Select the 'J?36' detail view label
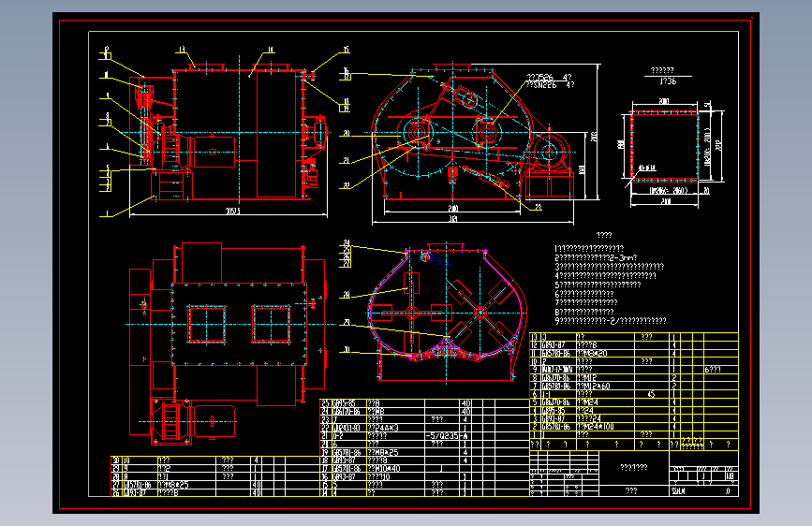Screen dimensions: 812x526 click(x=668, y=81)
